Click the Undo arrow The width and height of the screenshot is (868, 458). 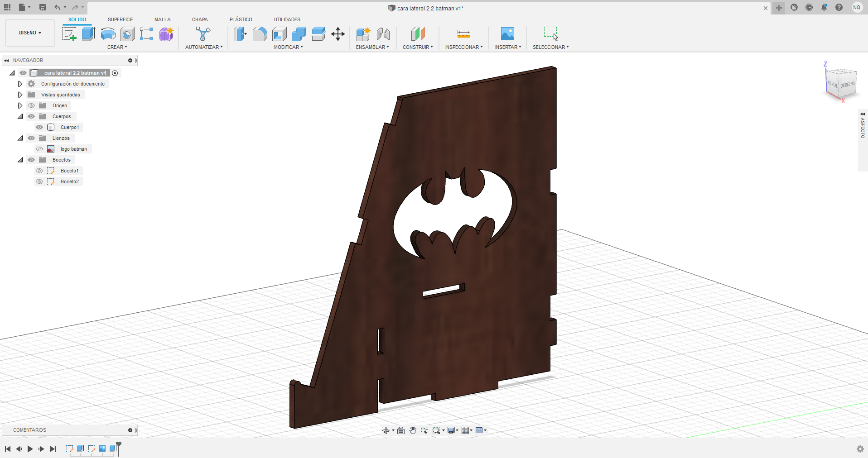coord(57,7)
